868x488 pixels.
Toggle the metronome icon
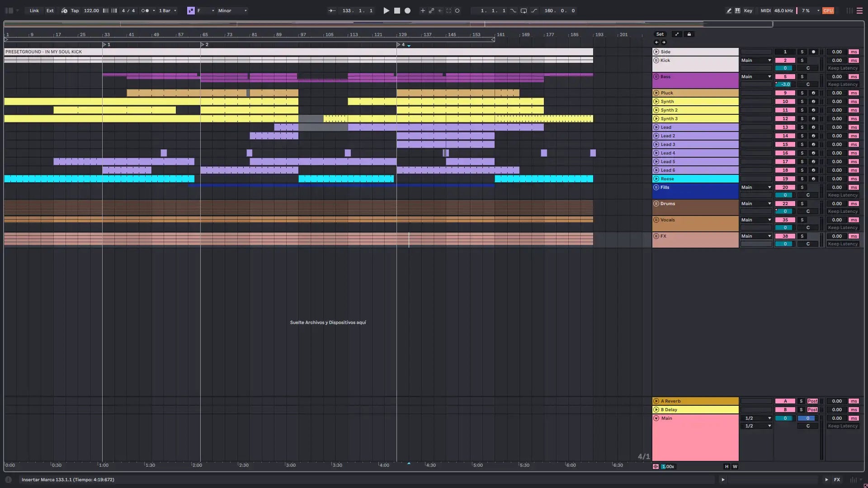[x=145, y=10]
